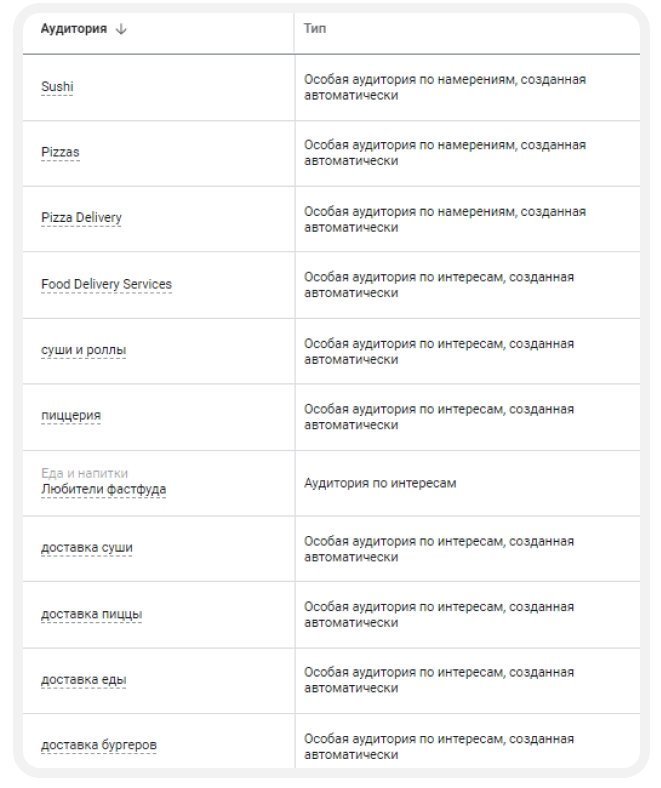Open the доставка суши audience
Image resolution: width=661 pixels, height=788 pixels.
pos(86,547)
